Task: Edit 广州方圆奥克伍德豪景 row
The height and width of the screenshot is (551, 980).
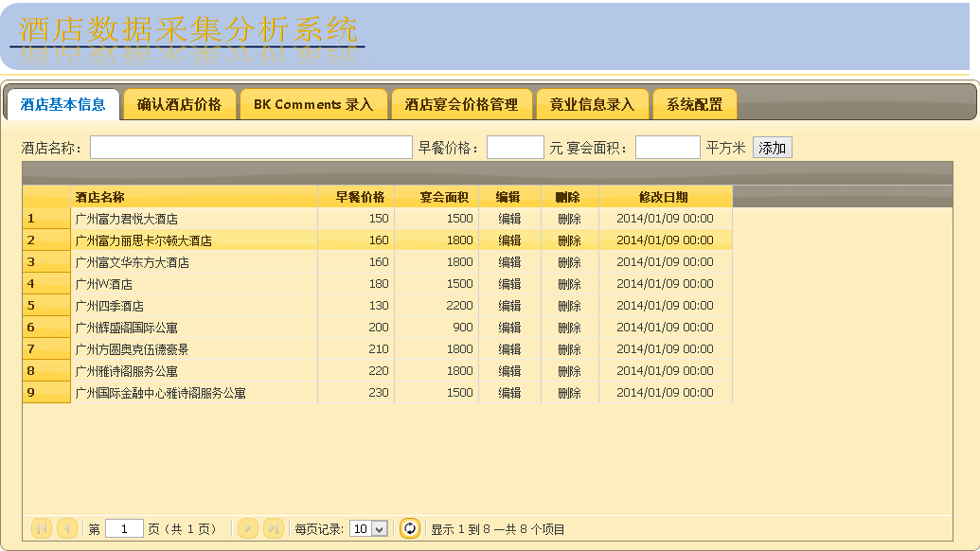Action: [x=509, y=349]
